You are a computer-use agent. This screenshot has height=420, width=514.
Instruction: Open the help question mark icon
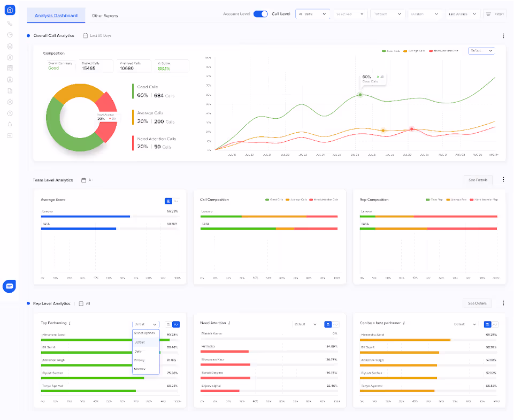click(x=10, y=113)
